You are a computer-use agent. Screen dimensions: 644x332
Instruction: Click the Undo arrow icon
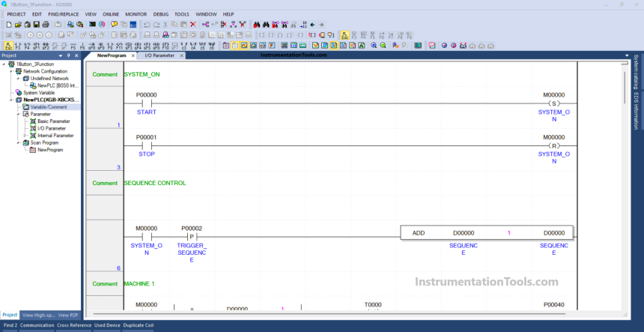point(147,25)
